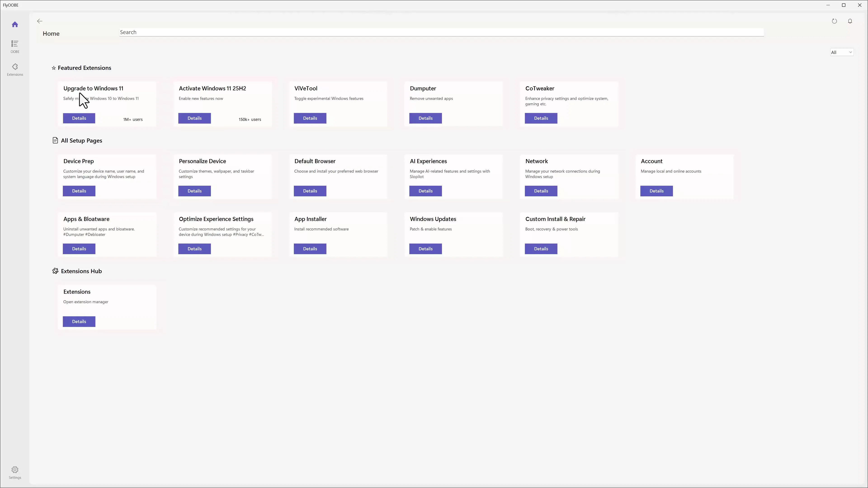Open Settings via the gear icon

coord(15,472)
